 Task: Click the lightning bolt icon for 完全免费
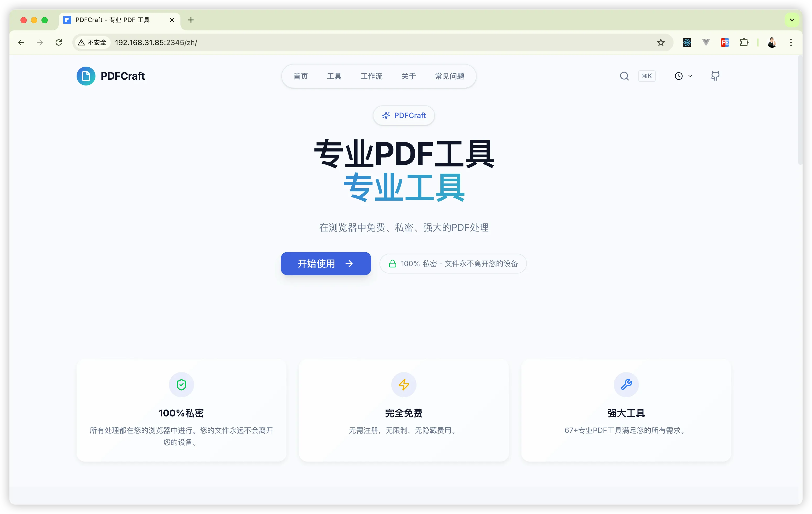point(404,384)
